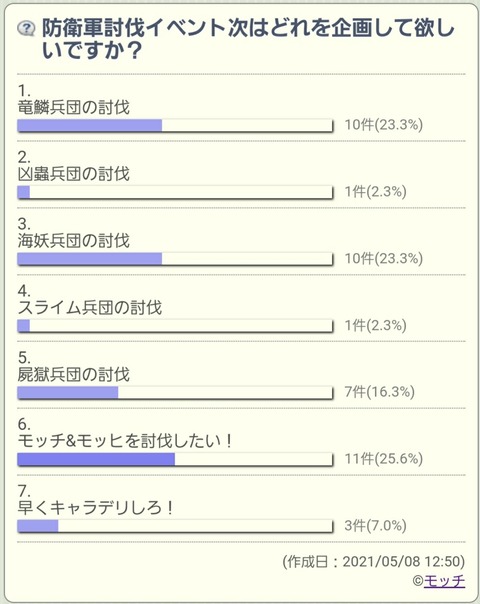
Task: Click the 7件(16.3%) vote count
Action: (380, 392)
